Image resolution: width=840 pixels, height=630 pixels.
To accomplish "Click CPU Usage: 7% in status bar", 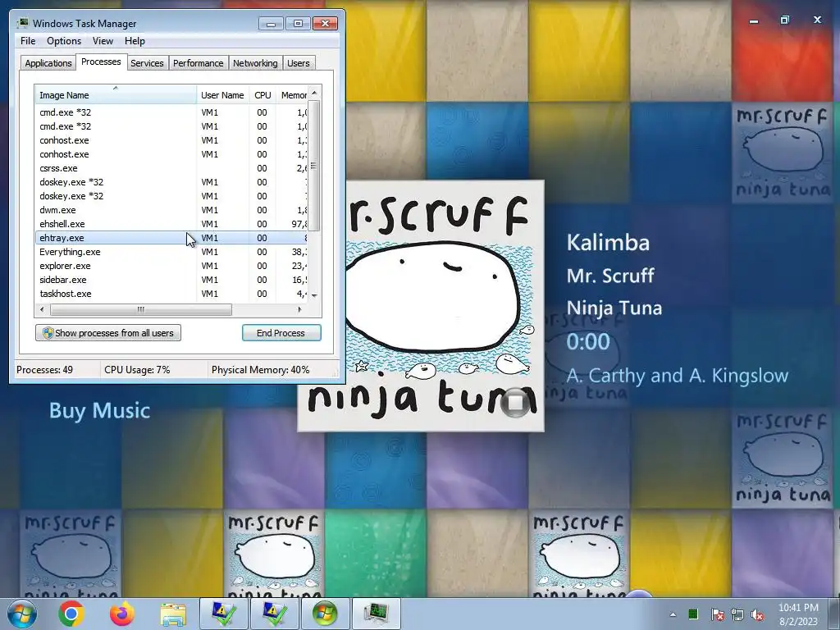I will (x=137, y=370).
